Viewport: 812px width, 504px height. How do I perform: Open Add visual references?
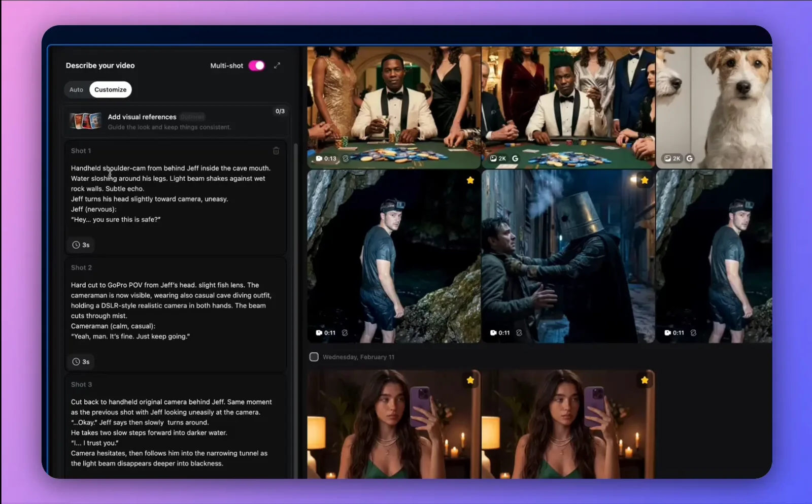(x=176, y=121)
